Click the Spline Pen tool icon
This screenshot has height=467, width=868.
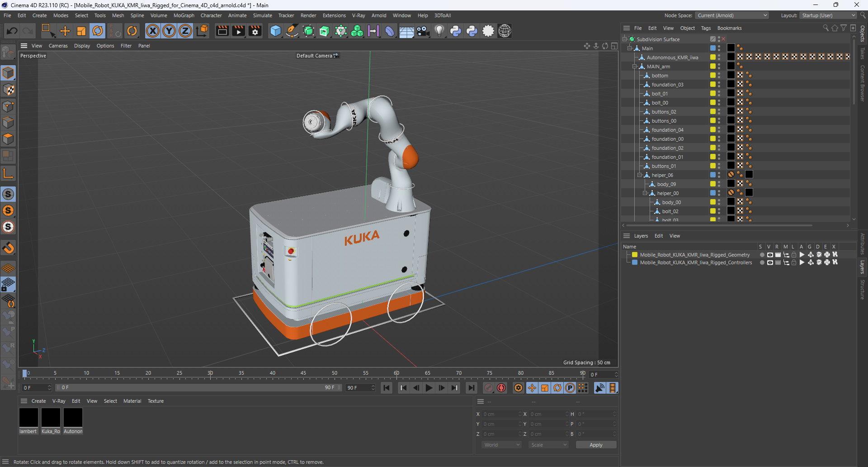click(x=292, y=31)
